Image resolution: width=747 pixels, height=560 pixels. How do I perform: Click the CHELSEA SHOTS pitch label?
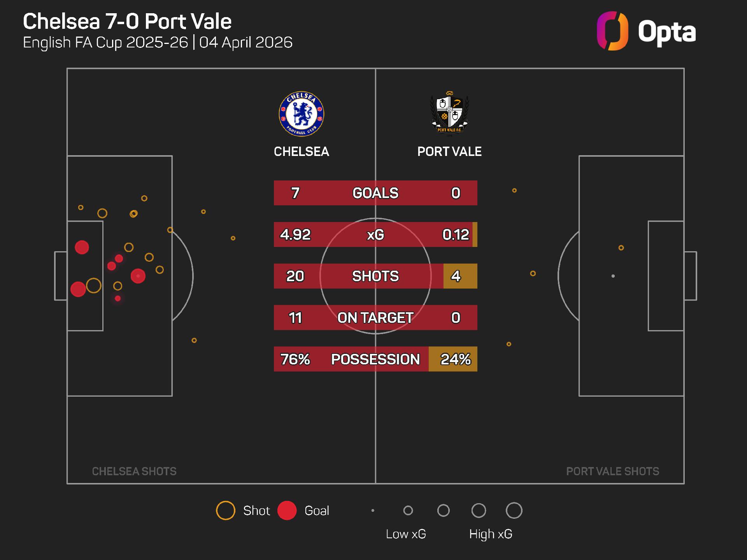tap(134, 471)
